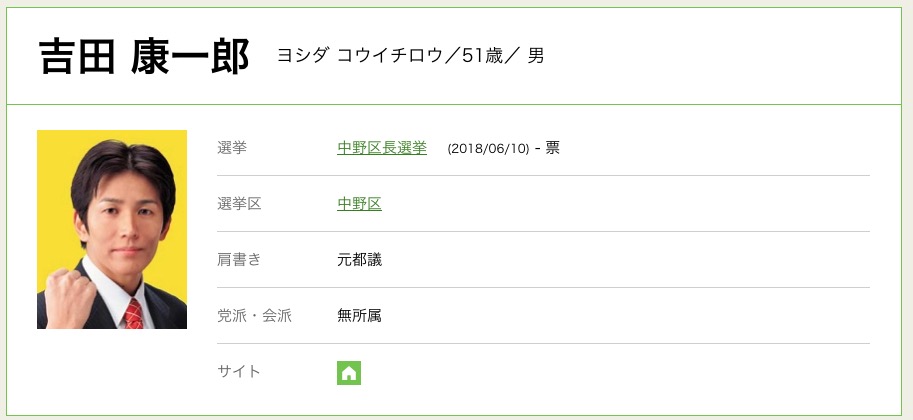This screenshot has height=420, width=913.
Task: Click the gender text 男
Action: pos(536,56)
